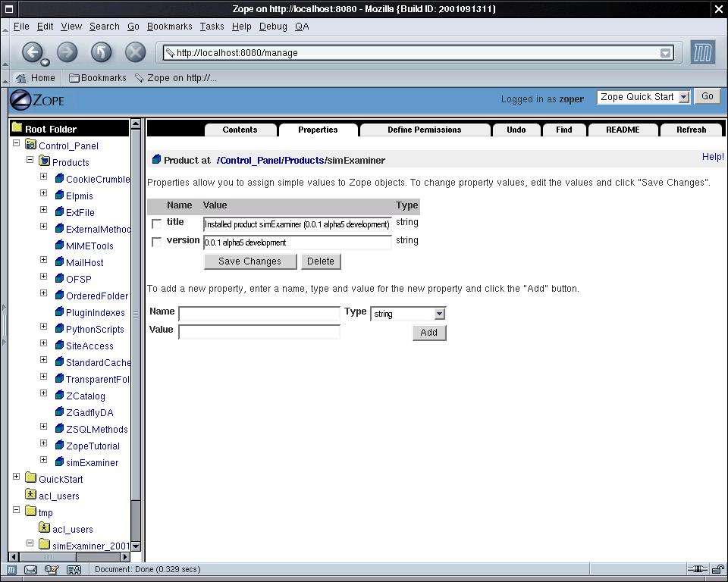The image size is (728, 582).
Task: Click the Save Changes button
Action: click(249, 261)
